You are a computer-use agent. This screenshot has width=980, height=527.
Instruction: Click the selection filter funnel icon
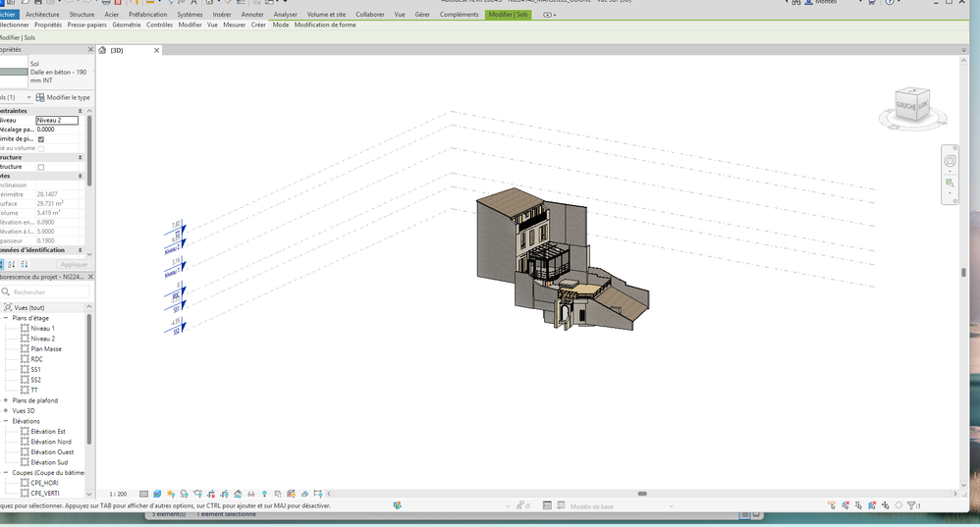point(911,506)
